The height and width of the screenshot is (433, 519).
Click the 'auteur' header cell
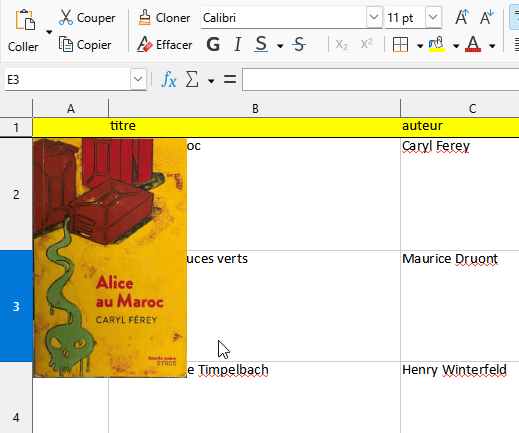[x=460, y=127]
